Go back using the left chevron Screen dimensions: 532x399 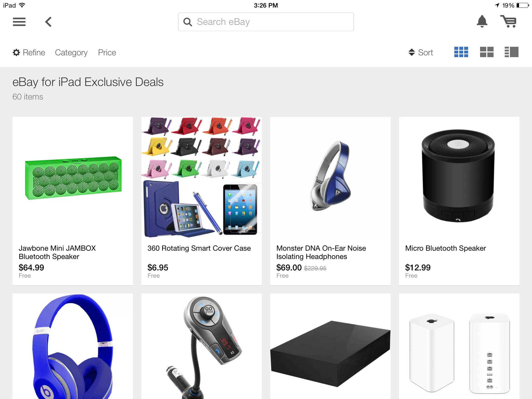48,22
